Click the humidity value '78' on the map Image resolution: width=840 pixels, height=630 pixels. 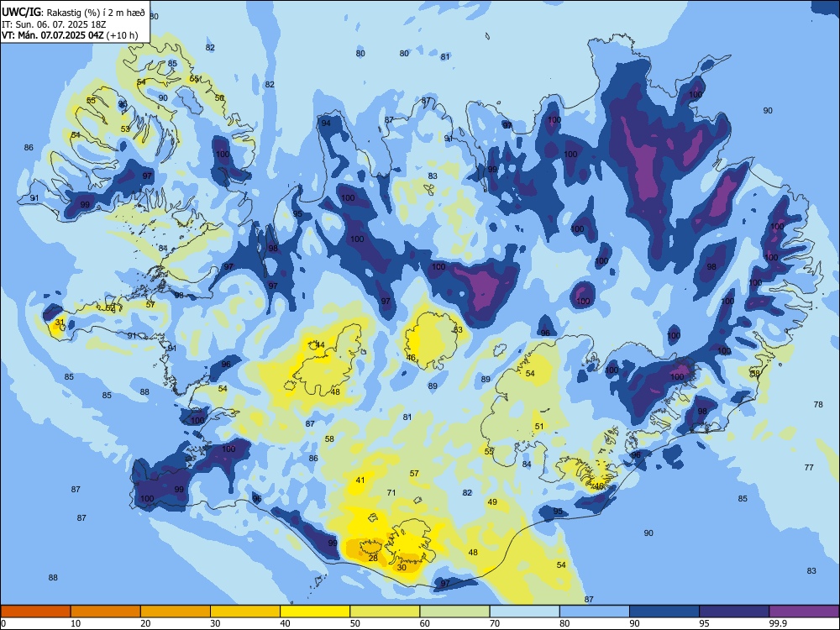pyautogui.click(x=818, y=405)
